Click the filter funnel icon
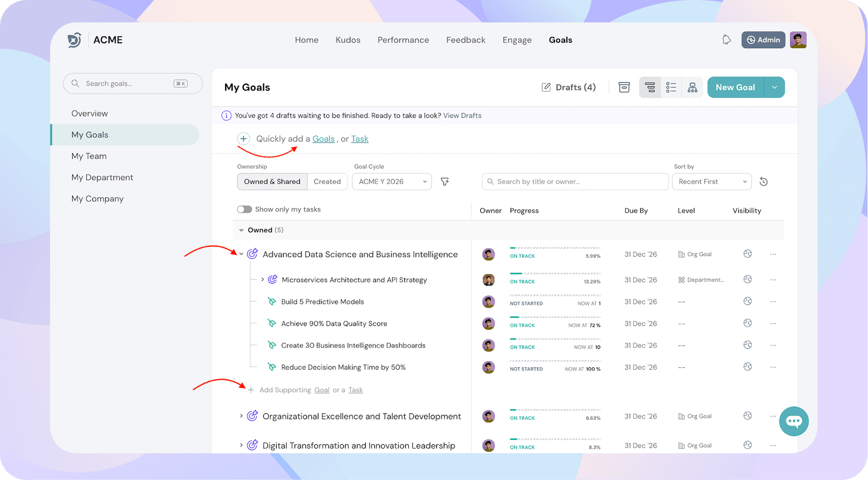Screen dimensions: 868x480 (445, 182)
